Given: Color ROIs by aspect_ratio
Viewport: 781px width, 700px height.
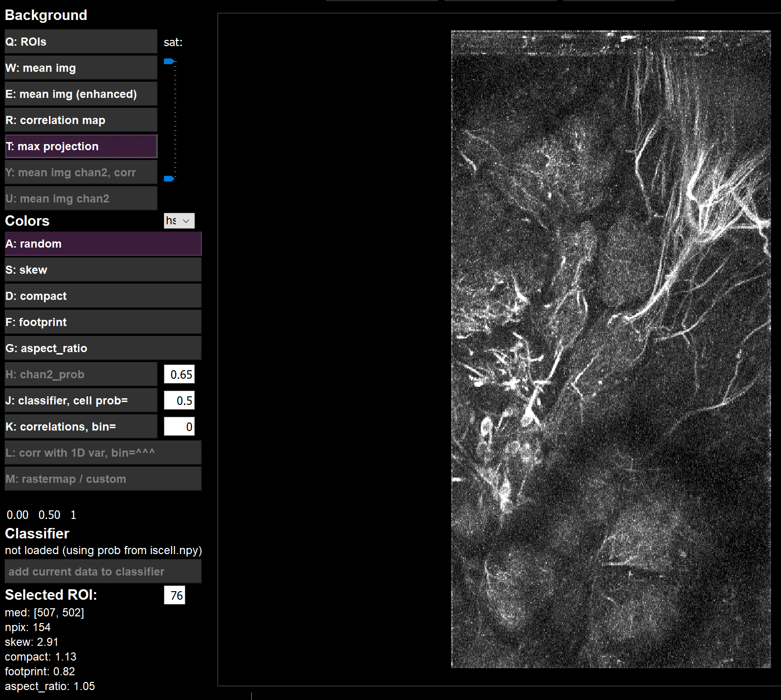Looking at the screenshot, I should (x=103, y=348).
